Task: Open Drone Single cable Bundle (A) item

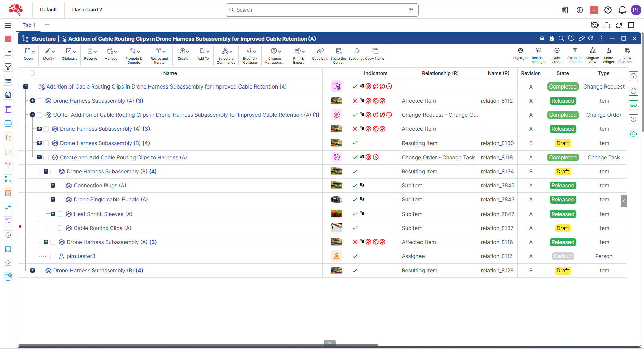Action: coord(110,200)
